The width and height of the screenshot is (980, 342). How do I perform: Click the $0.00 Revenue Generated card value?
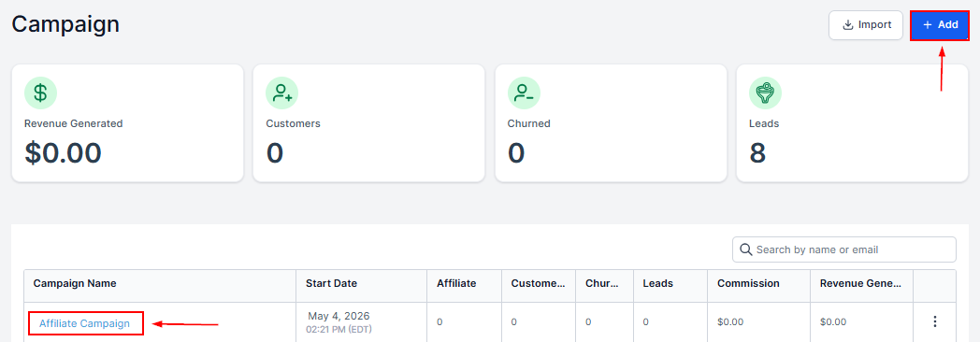point(63,153)
